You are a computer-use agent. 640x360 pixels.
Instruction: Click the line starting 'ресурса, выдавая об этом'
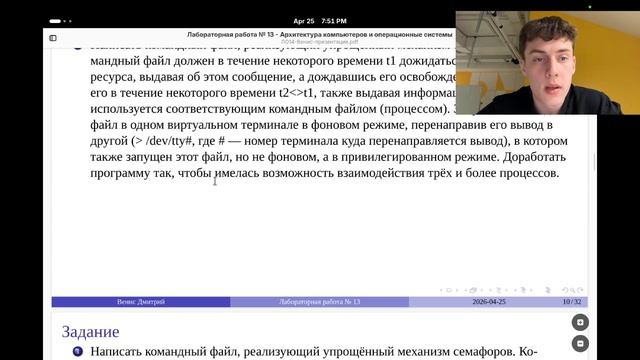pos(273,77)
